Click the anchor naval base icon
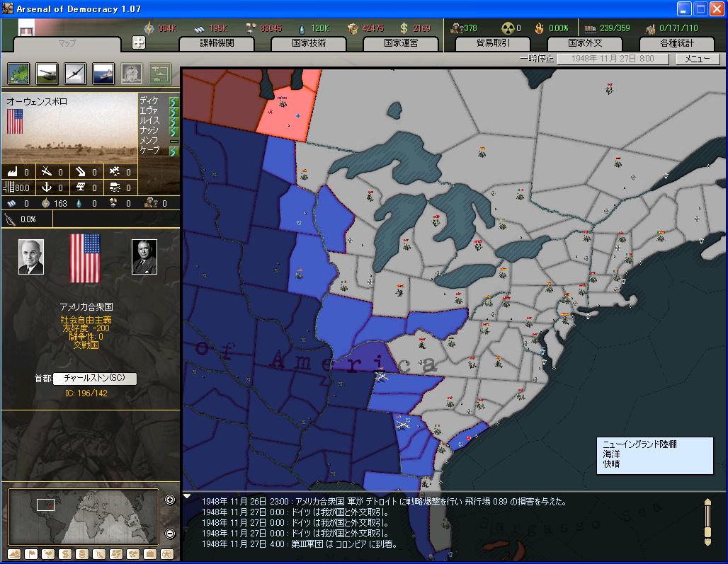The image size is (728, 564). point(47,187)
